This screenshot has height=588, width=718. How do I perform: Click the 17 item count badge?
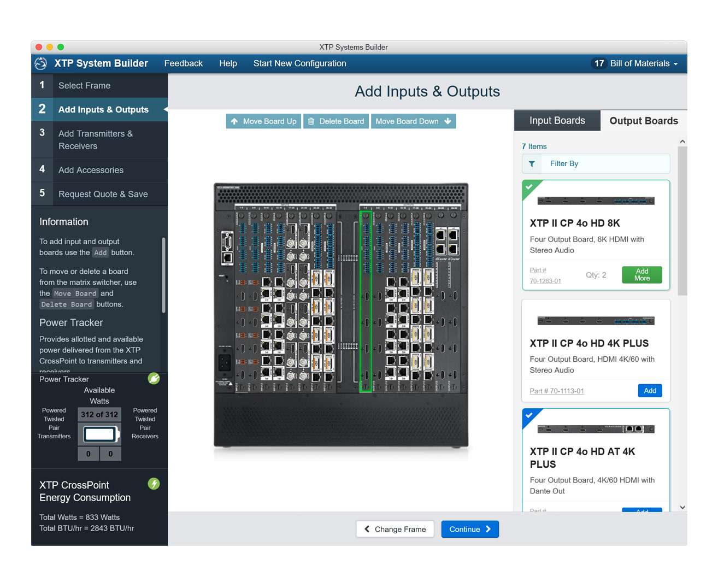click(599, 63)
